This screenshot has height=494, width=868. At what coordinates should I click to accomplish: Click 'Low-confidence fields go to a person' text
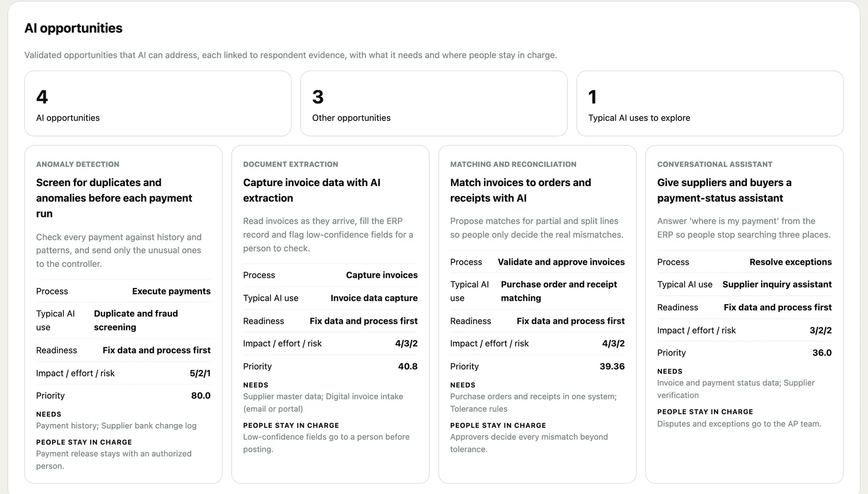(326, 443)
